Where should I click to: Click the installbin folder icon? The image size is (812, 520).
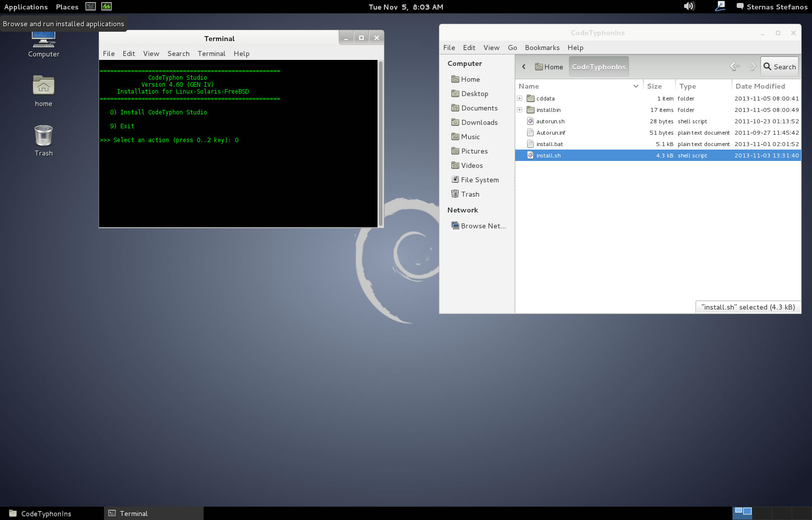(x=531, y=110)
